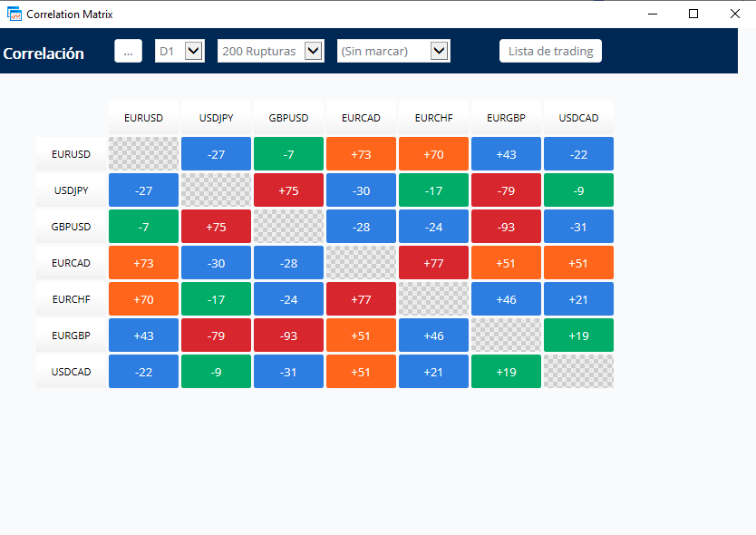This screenshot has width=756, height=535.
Task: Click green +19 cell in EURGBP row
Action: 578,336
